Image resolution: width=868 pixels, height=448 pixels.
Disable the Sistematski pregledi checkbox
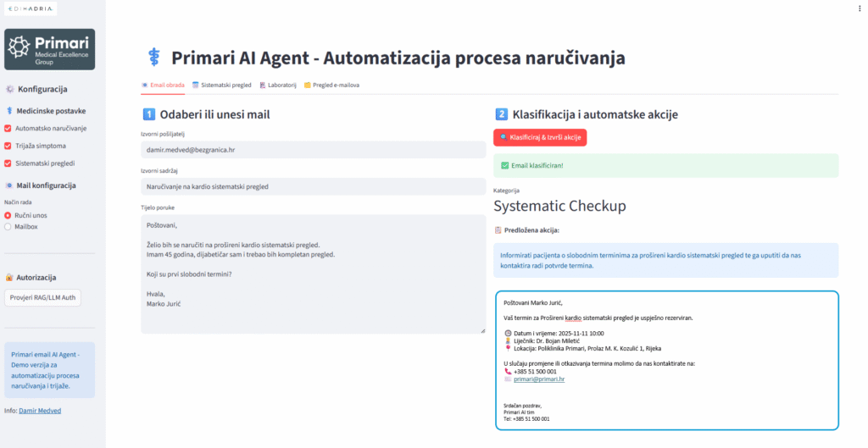(8, 163)
